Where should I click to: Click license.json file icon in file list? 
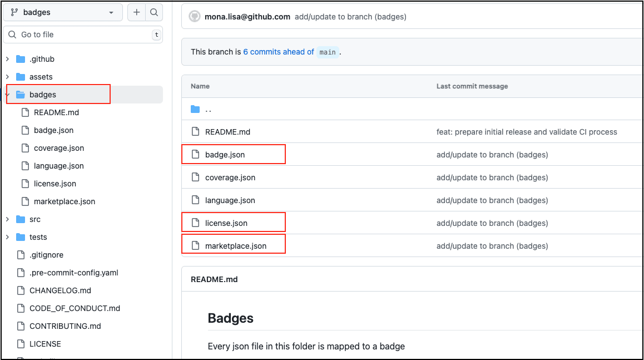click(195, 223)
